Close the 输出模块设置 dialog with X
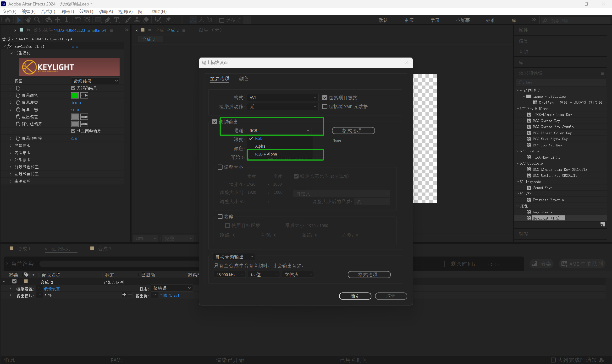 pos(407,63)
